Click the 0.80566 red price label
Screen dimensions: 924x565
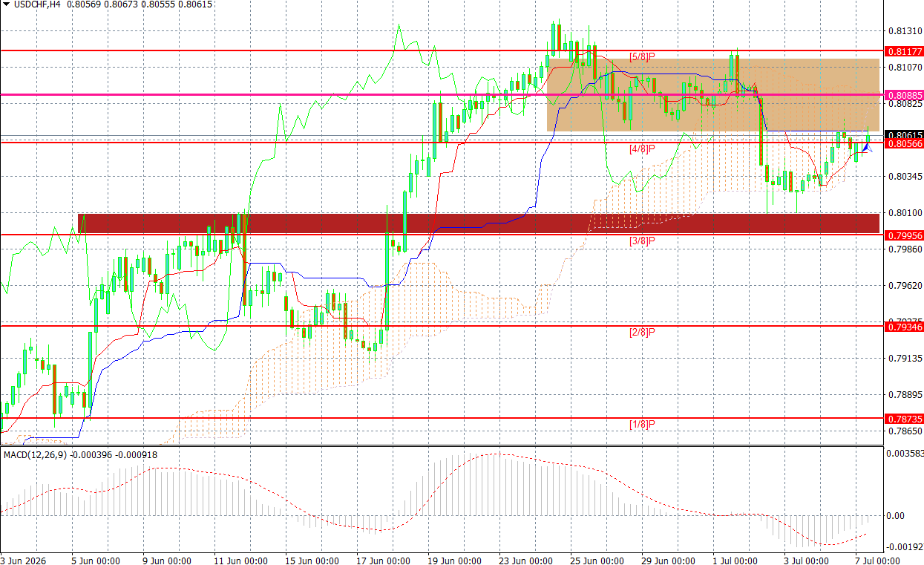pos(904,143)
